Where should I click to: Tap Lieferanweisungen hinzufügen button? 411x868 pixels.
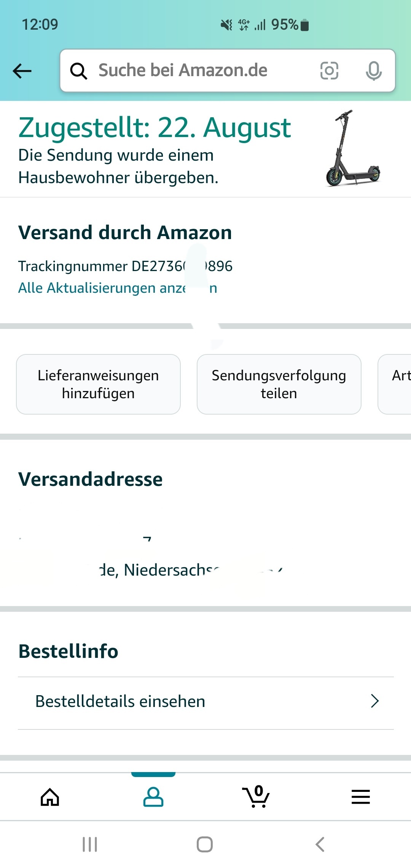(x=98, y=385)
